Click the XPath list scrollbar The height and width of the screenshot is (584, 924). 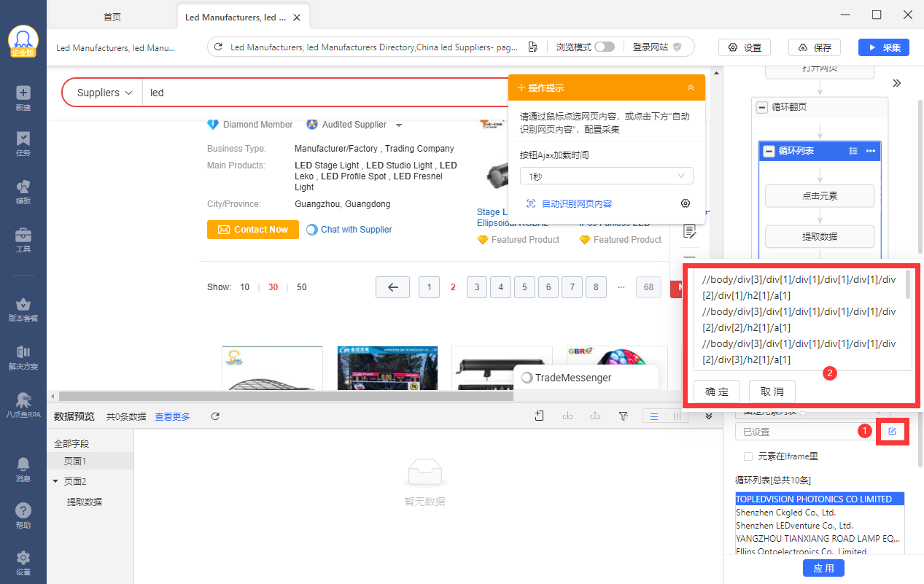pos(908,284)
